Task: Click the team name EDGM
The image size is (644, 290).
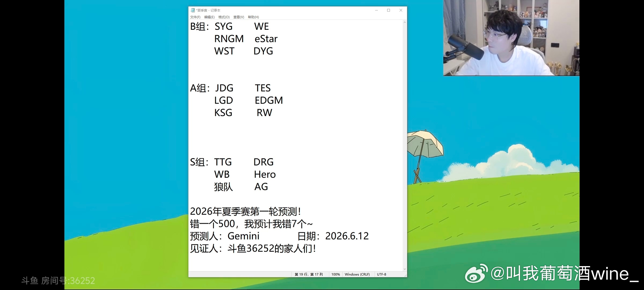Action: [x=269, y=100]
